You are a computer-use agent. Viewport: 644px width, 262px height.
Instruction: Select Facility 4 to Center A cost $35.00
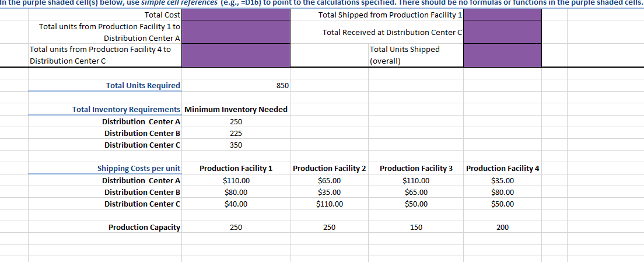tap(502, 180)
